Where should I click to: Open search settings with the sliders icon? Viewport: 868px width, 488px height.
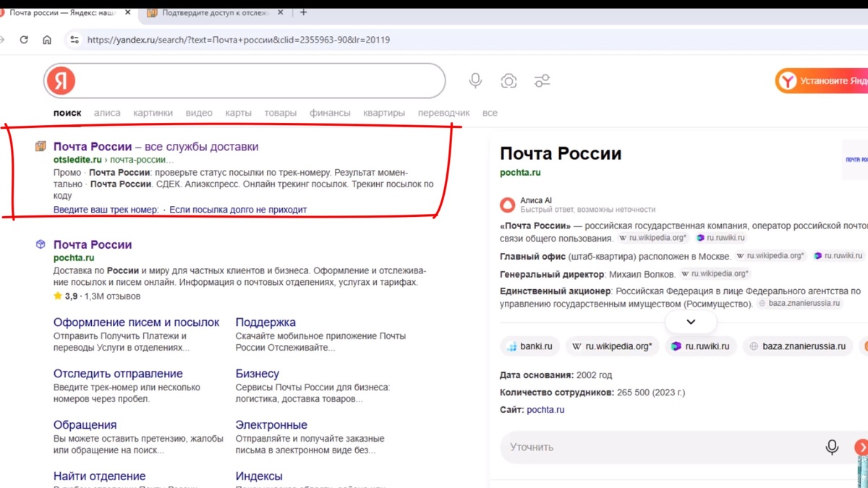[542, 80]
